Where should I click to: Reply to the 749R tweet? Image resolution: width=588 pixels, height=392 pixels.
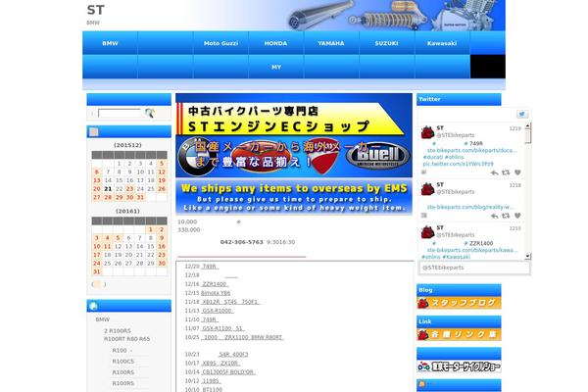[x=494, y=172]
